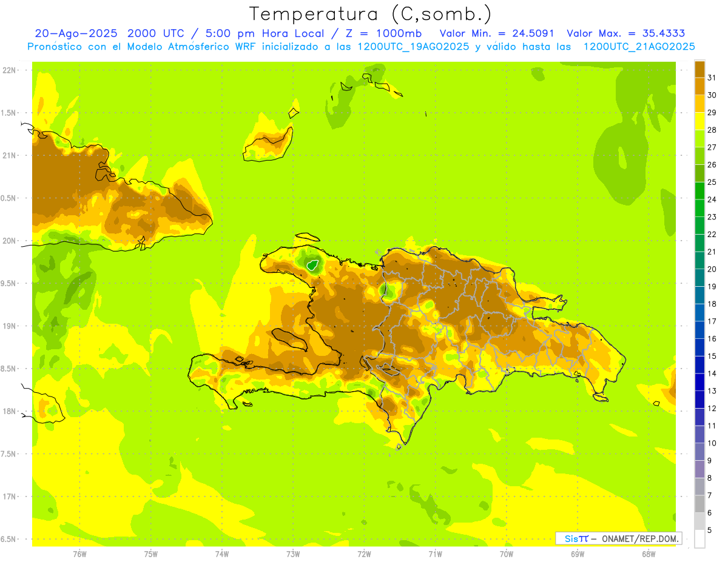The height and width of the screenshot is (562, 728).
Task: Click the 'ONAMET/REP.DOM.' credit label
Action: tap(639, 538)
